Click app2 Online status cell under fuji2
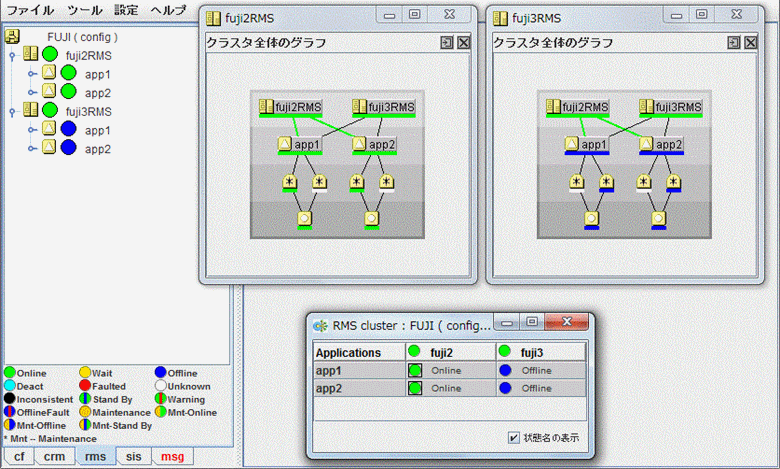The width and height of the screenshot is (780, 469). click(x=451, y=388)
